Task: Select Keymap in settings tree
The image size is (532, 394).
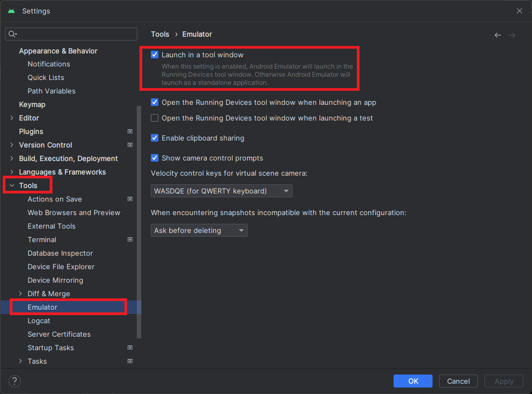Action: [x=32, y=104]
